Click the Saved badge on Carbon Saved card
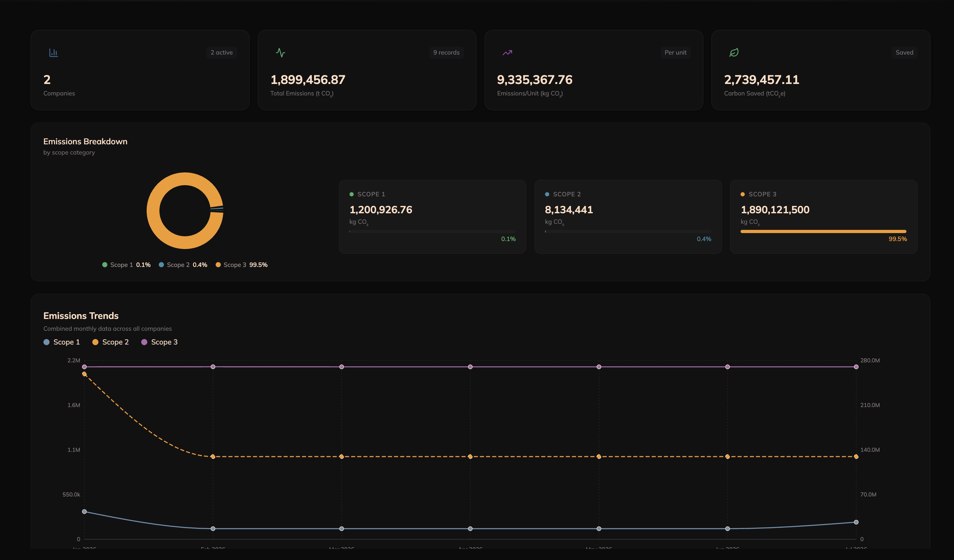The height and width of the screenshot is (560, 954). pos(904,53)
